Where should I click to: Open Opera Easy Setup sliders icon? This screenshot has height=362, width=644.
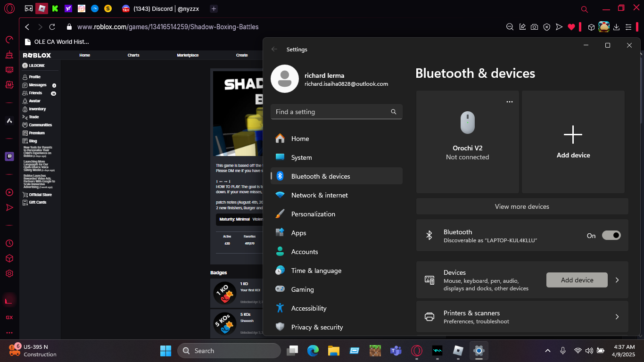(628, 27)
